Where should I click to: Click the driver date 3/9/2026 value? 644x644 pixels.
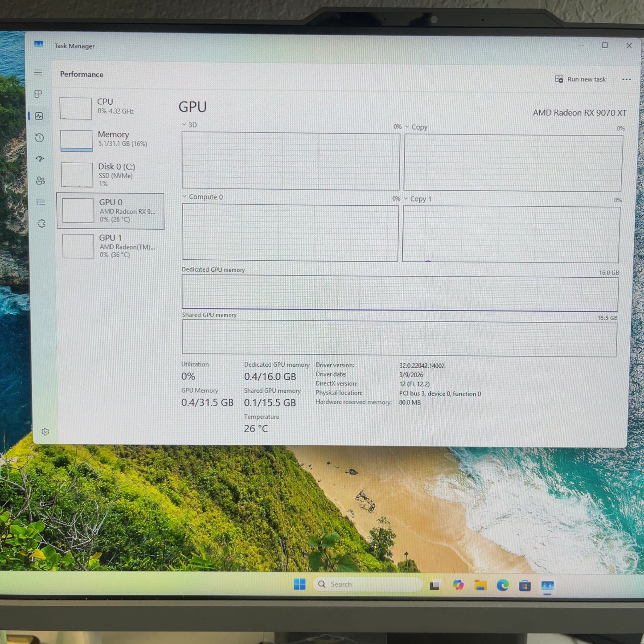(x=411, y=375)
